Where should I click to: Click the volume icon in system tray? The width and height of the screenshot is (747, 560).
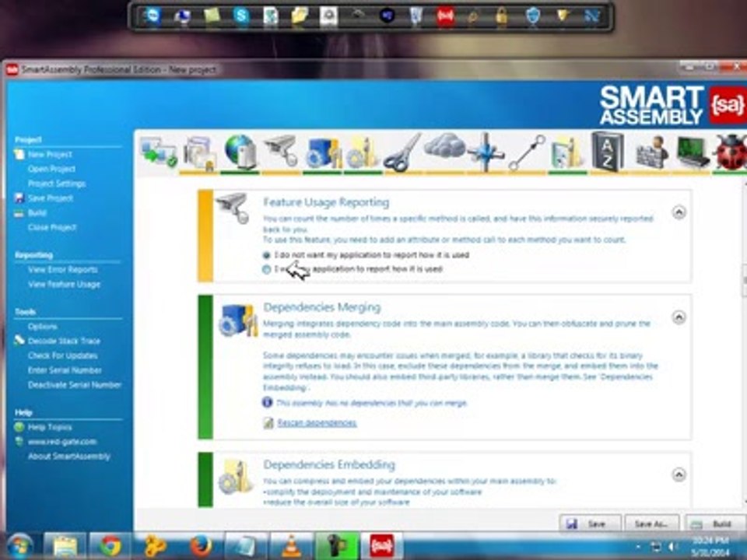(x=672, y=547)
